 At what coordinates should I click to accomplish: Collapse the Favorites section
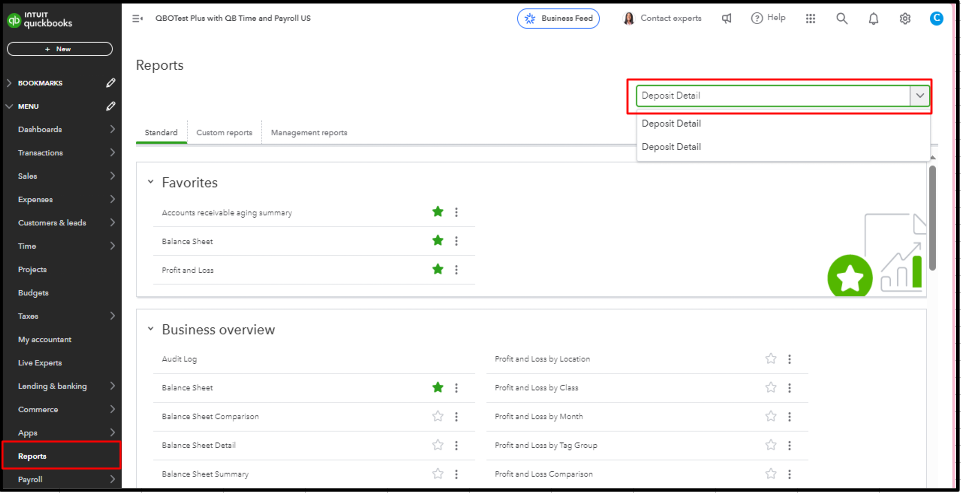[150, 183]
